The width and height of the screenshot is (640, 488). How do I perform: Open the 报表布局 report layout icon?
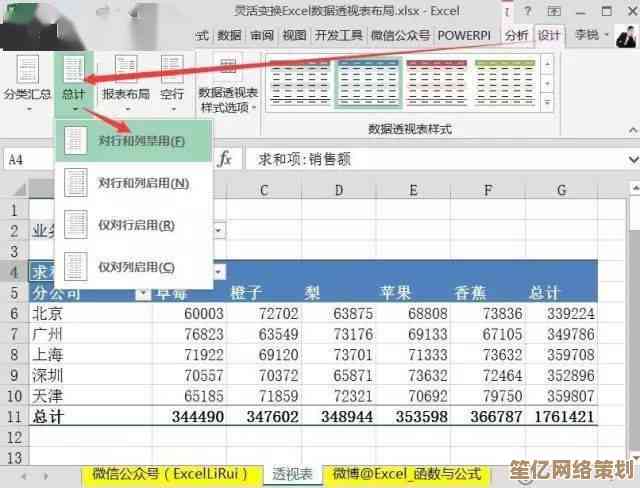coord(125,79)
